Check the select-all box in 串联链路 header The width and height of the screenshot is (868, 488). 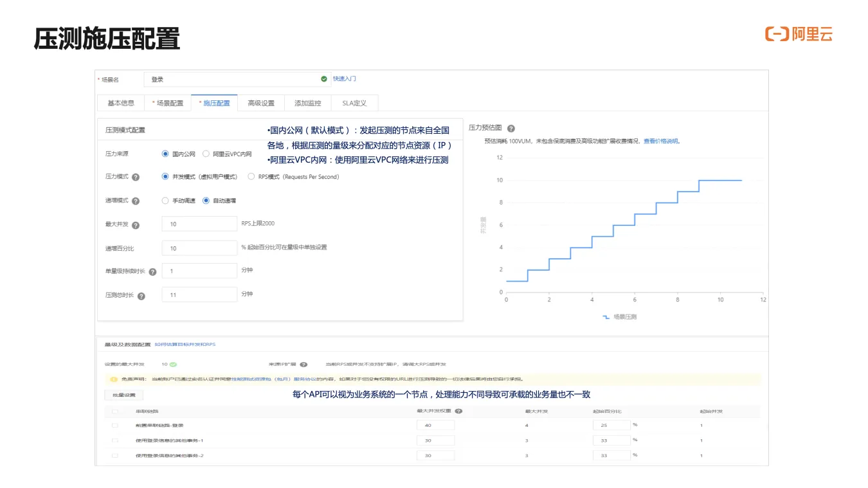click(x=115, y=411)
